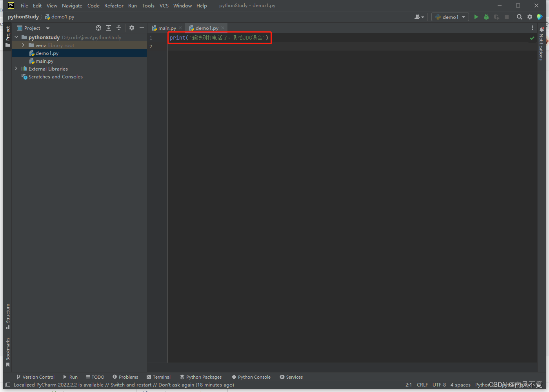The height and width of the screenshot is (392, 549).
Task: Click pythonStudy breadcrumb in navigation bar
Action: click(23, 17)
